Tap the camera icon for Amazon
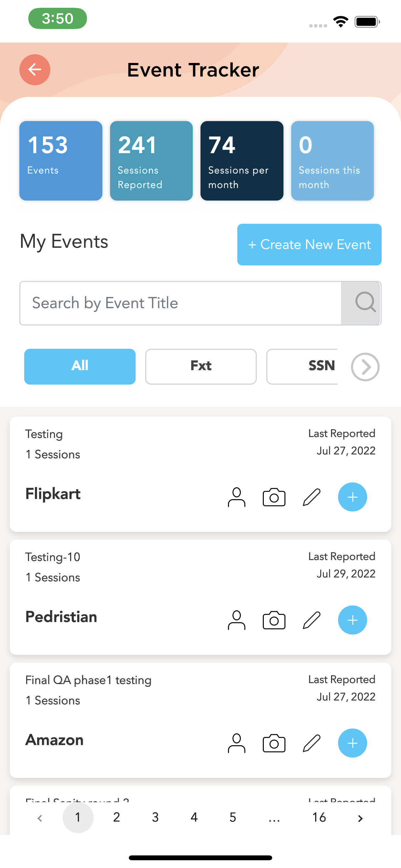The height and width of the screenshot is (868, 401). pos(273,743)
